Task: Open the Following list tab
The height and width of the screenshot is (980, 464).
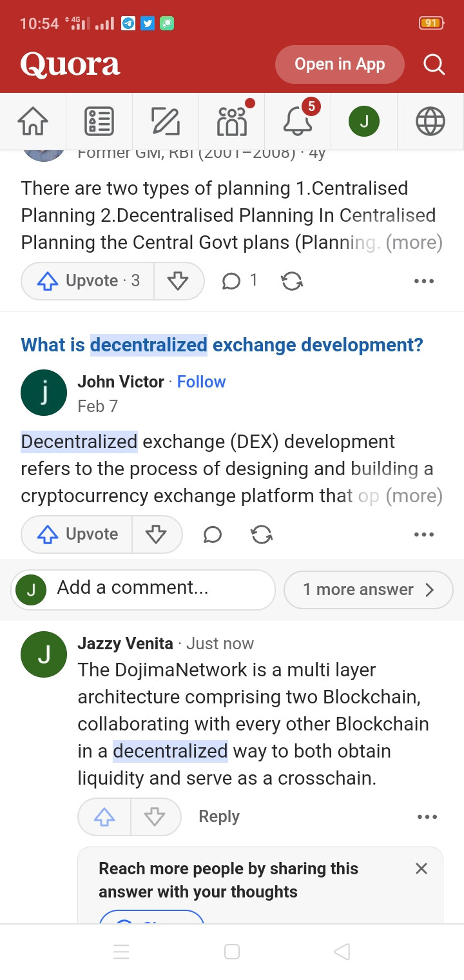Action: tap(99, 121)
